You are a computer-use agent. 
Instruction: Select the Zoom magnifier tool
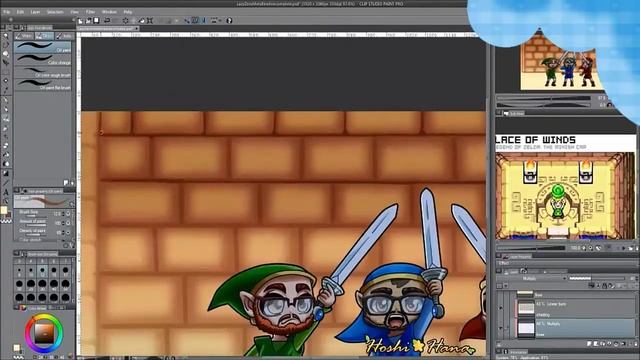(6, 36)
